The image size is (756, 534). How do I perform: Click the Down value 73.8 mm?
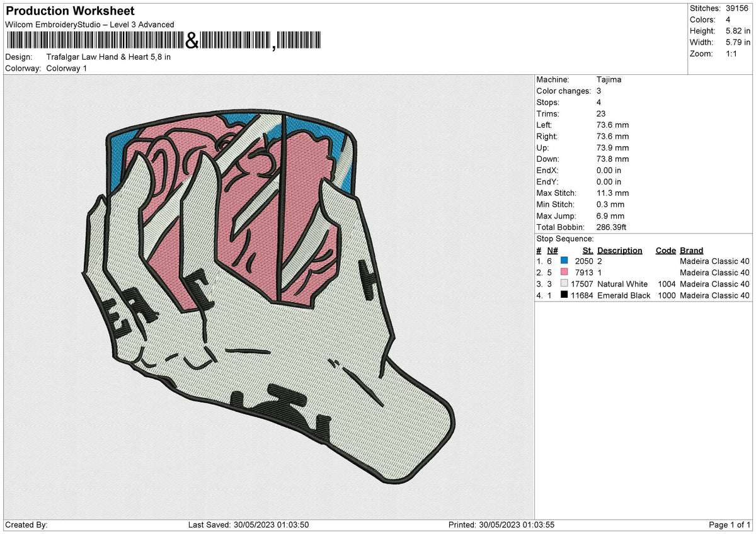tap(612, 159)
